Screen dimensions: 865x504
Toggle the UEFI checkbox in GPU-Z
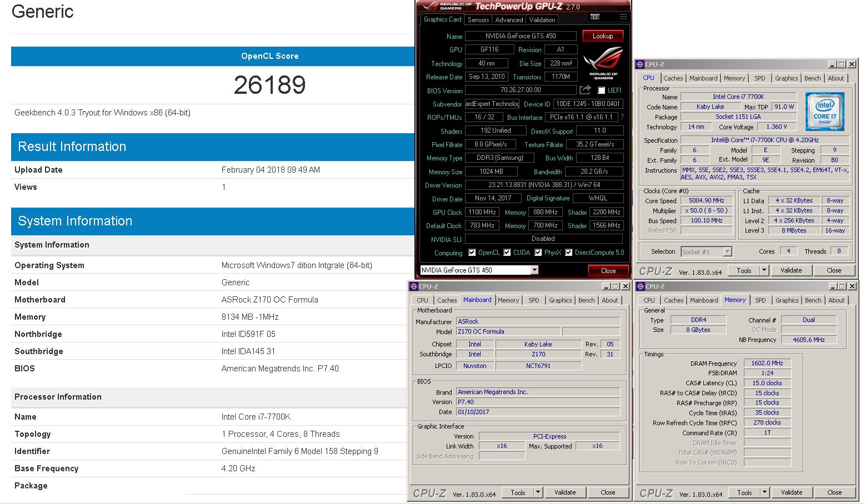(601, 90)
